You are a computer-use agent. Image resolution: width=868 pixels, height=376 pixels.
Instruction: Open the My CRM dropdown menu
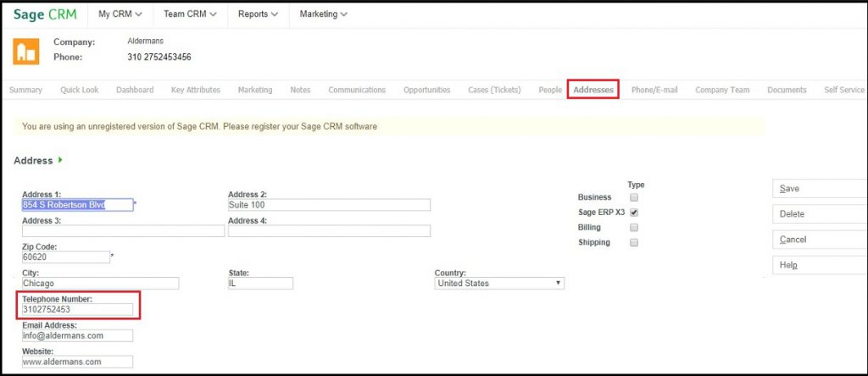[120, 14]
